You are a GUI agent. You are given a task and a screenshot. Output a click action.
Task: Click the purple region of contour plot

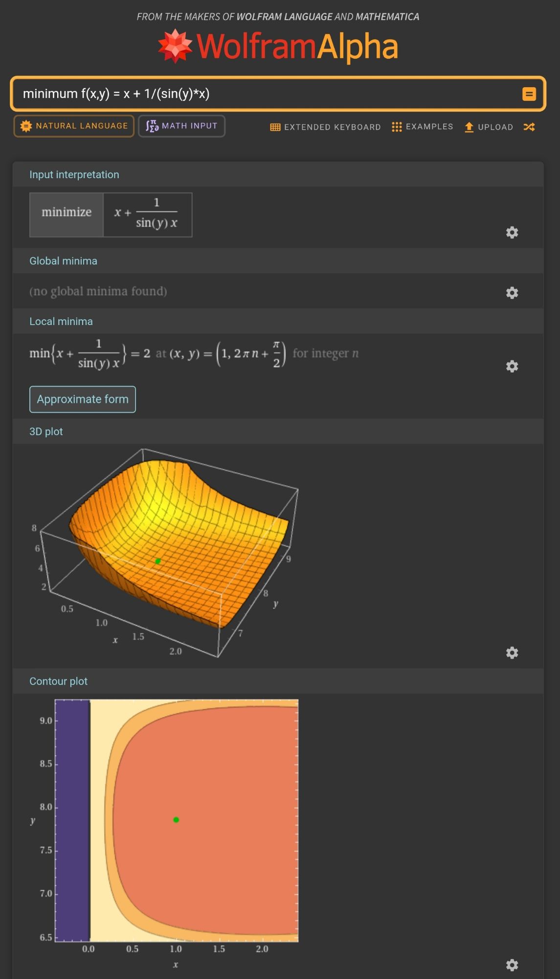coord(72,820)
